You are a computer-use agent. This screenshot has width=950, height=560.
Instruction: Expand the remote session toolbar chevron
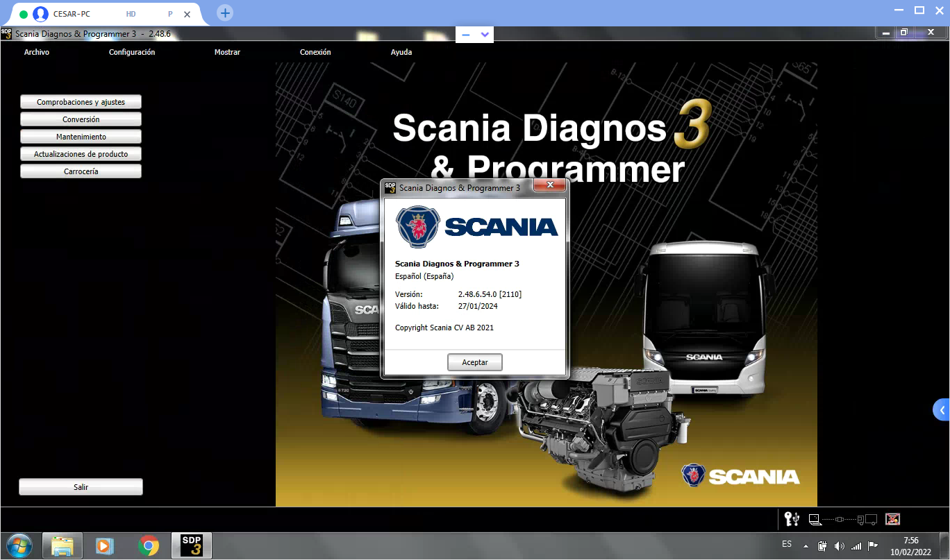(485, 34)
